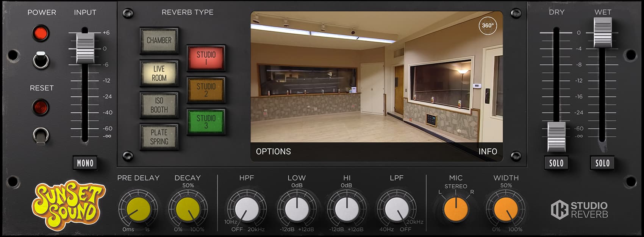Click the IK Studio Reverb logo
Image resolution: width=644 pixels, height=237 pixels.
(x=579, y=210)
